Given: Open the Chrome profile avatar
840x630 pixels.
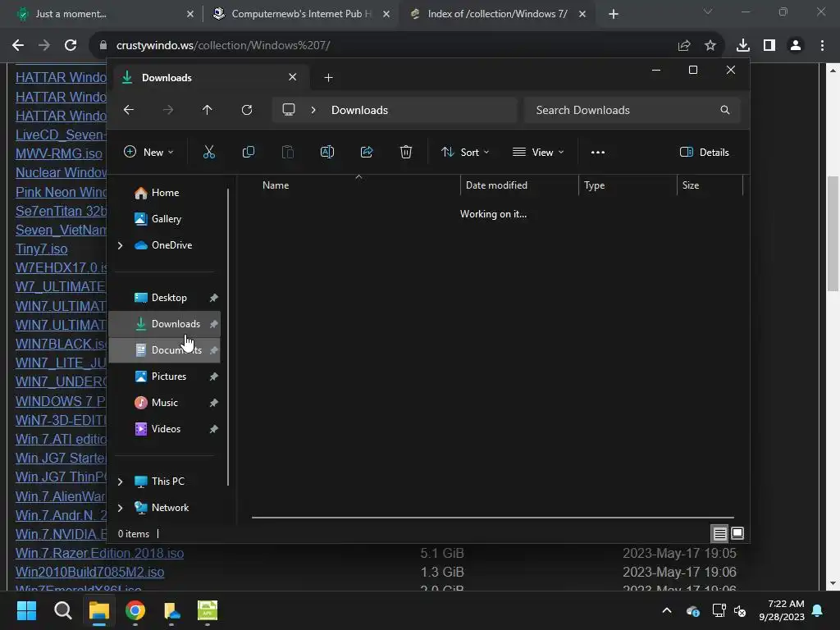Looking at the screenshot, I should 796,46.
